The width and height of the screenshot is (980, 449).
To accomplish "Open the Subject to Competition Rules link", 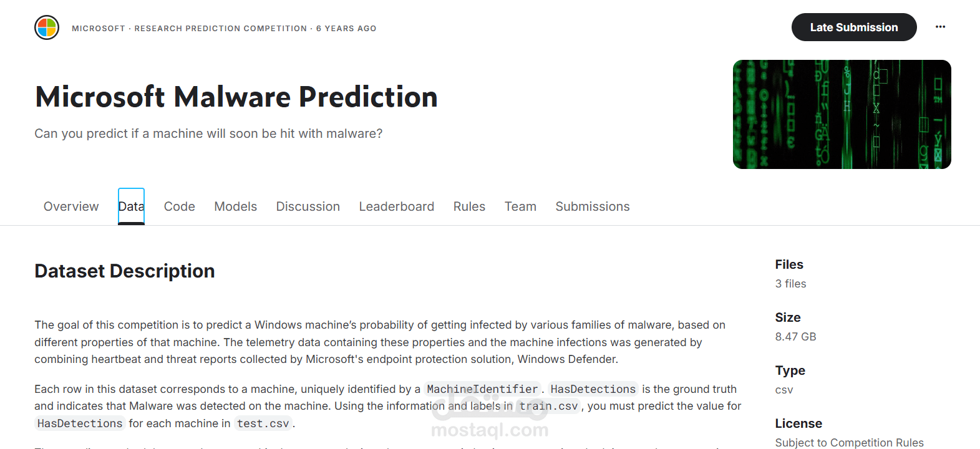I will click(x=850, y=442).
